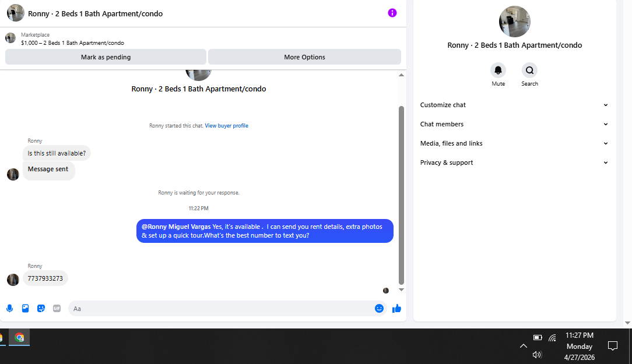Click the 'Message sent' bubble
632x364 pixels.
click(49, 170)
